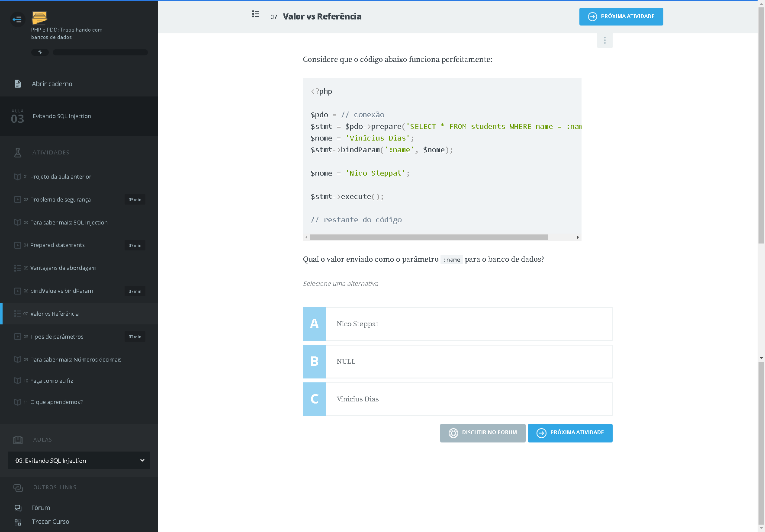
Task: Click left arrow of code scrollbar
Action: [x=306, y=237]
